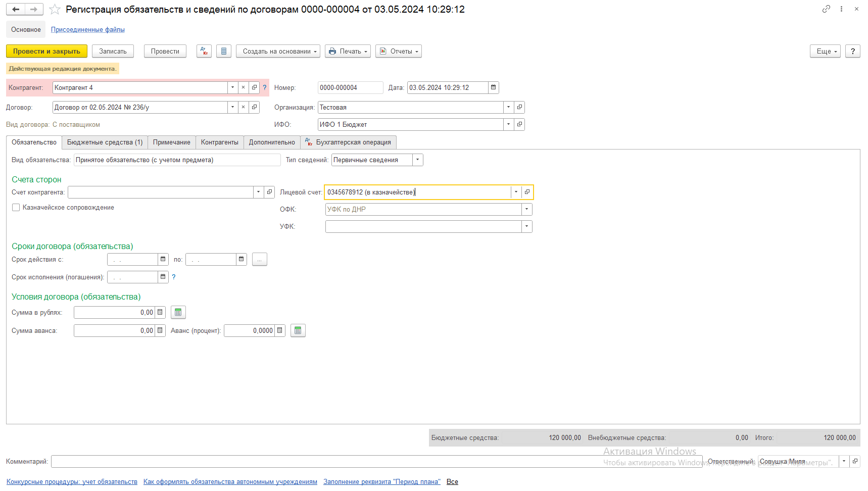Open calendar for Срок действия с date
The height and width of the screenshot is (491, 868).
pyautogui.click(x=163, y=259)
